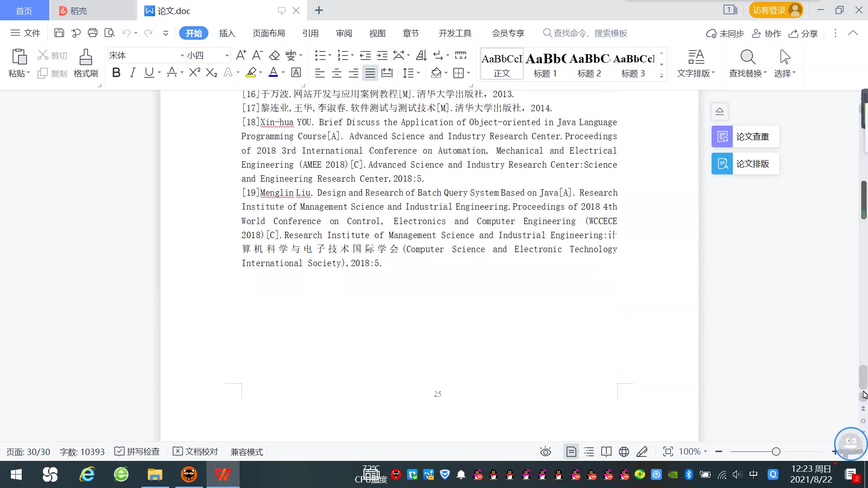Viewport: 868px width, 488px height.
Task: Switch to outline view
Action: (x=589, y=451)
